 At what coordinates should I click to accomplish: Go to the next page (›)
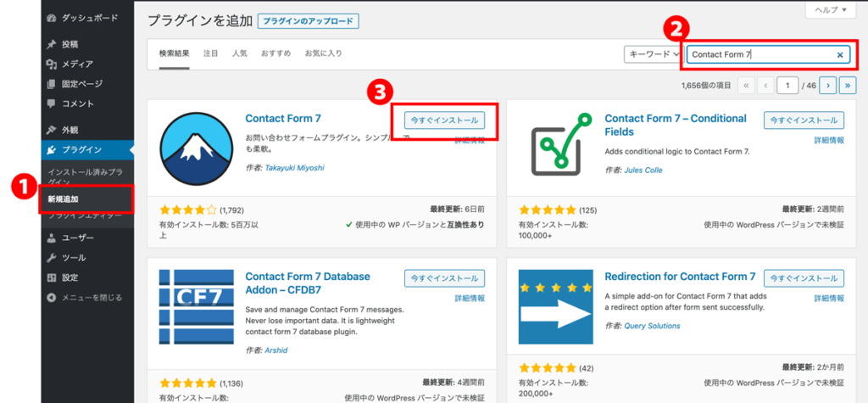point(827,86)
